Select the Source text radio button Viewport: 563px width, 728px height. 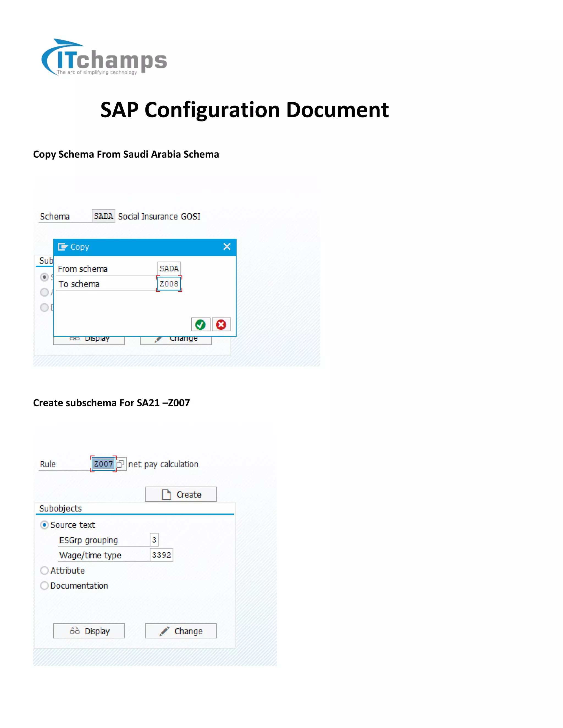point(44,525)
